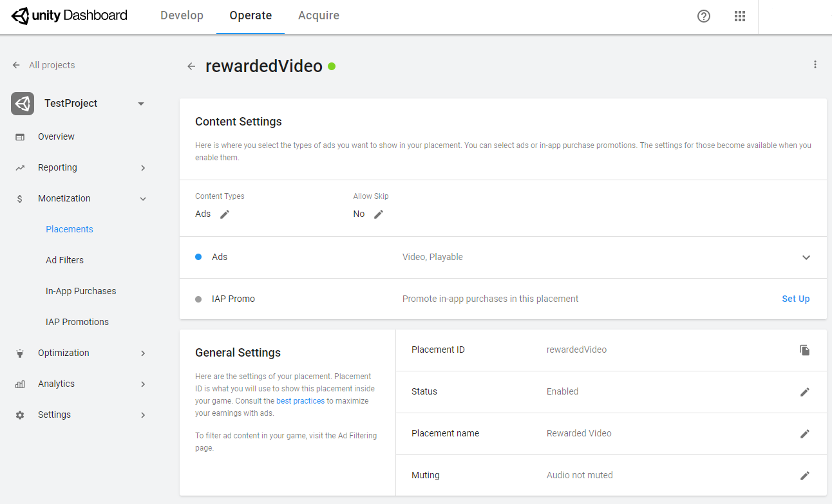
Task: Click the All projects back arrow
Action: tap(16, 65)
